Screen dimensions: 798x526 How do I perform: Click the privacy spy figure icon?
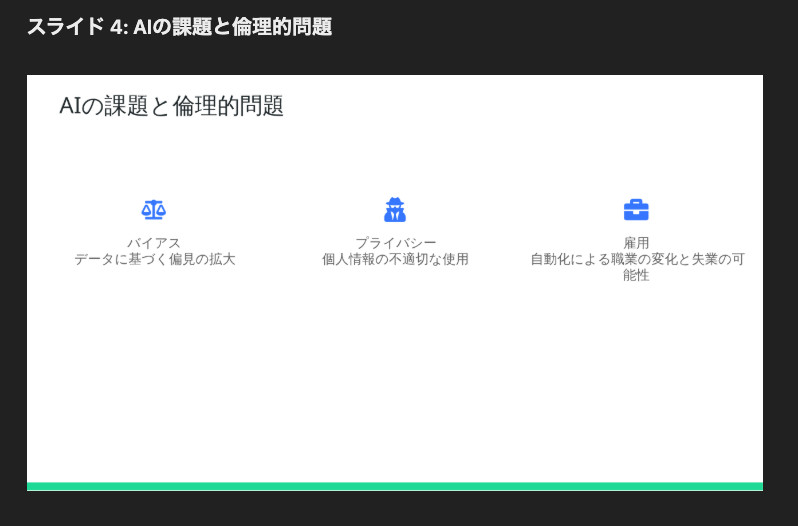[x=395, y=209]
